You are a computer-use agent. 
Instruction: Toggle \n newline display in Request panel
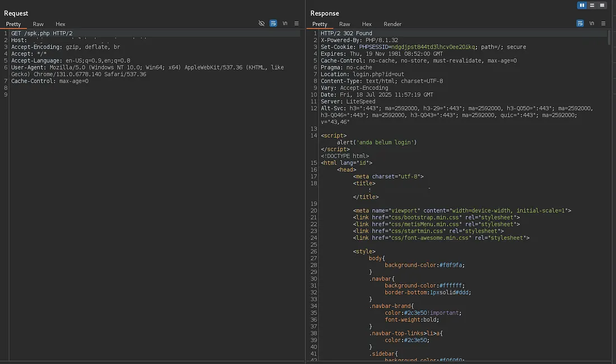(285, 24)
